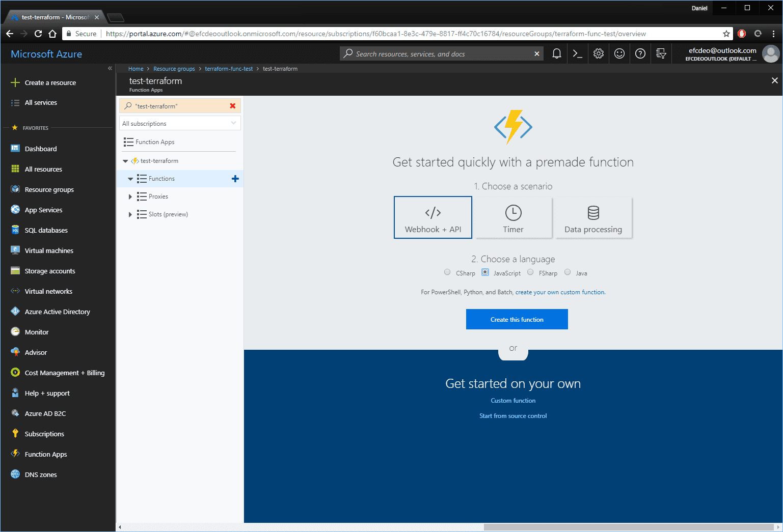Click the horizontal scrollbar at bottom
The image size is (783, 532).
point(629,527)
